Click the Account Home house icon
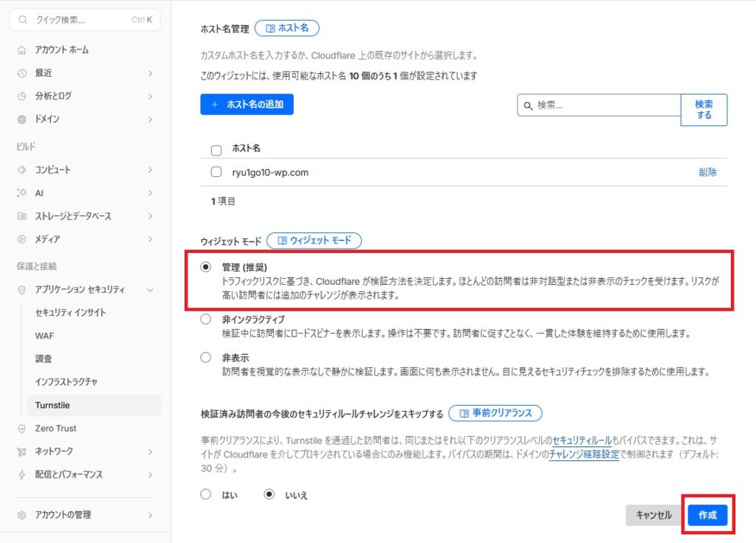 click(21, 49)
